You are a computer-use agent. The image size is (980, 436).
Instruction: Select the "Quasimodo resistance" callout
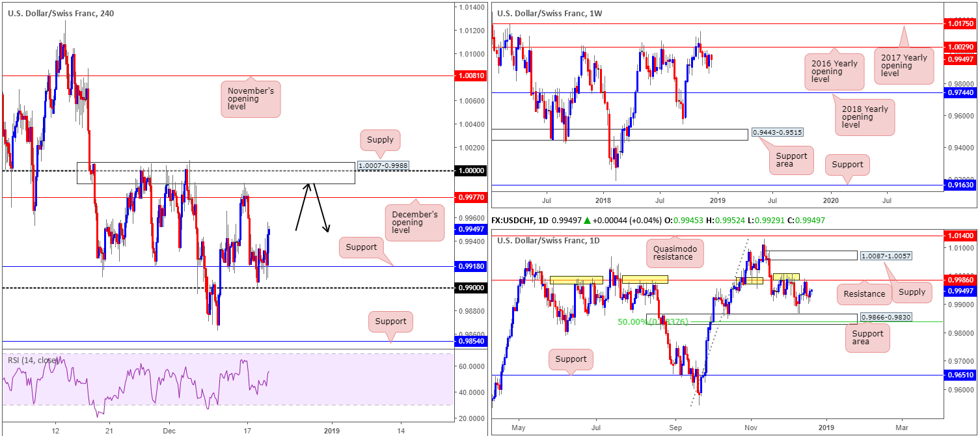click(675, 252)
